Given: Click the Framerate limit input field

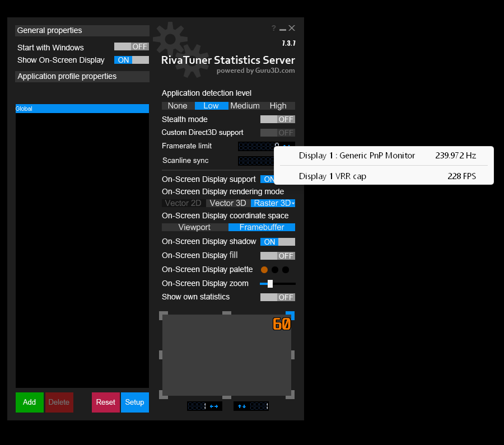Looking at the screenshot, I should point(256,146).
